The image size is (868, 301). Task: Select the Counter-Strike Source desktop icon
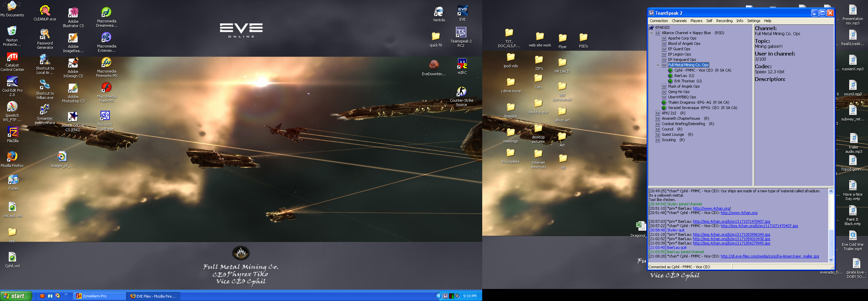(x=461, y=97)
